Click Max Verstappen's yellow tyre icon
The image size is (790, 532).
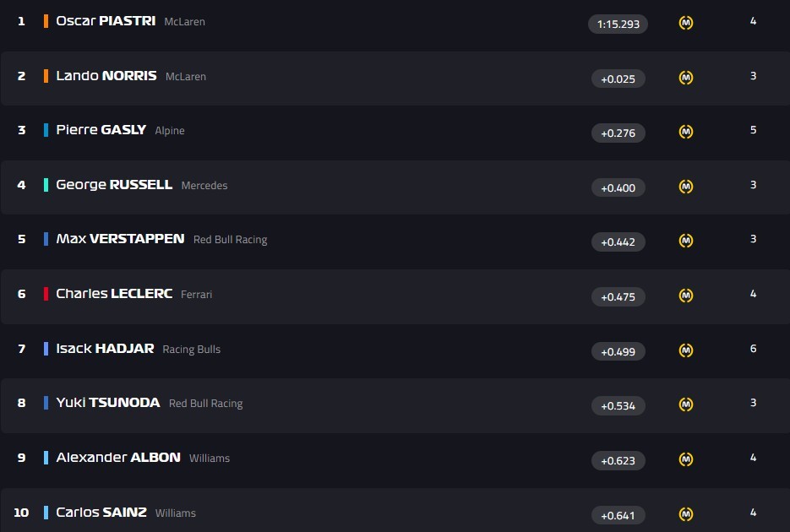pos(686,241)
